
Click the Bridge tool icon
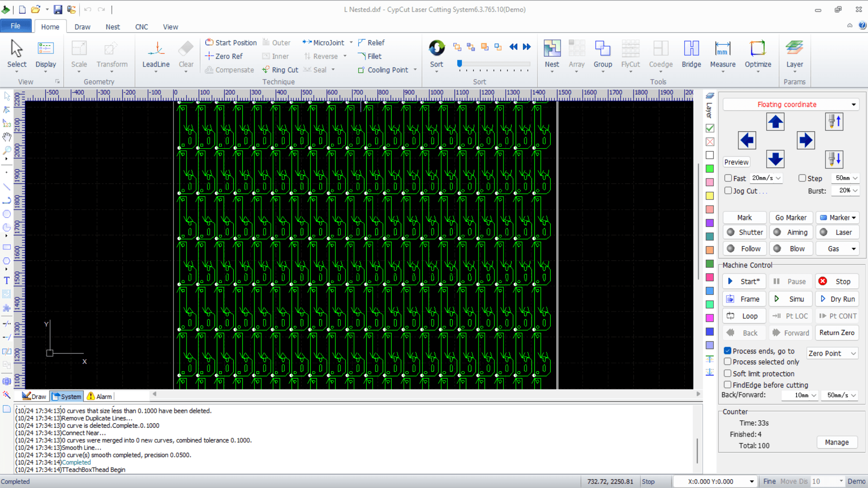coord(691,54)
